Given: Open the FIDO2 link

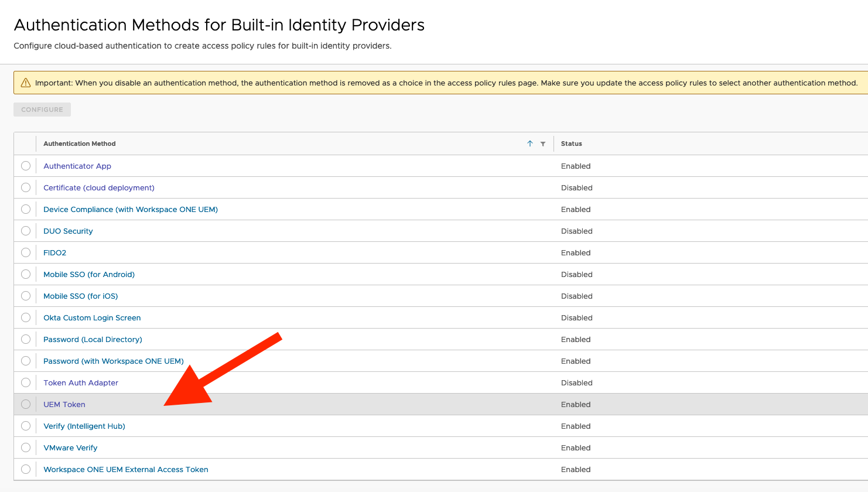Looking at the screenshot, I should [x=55, y=253].
